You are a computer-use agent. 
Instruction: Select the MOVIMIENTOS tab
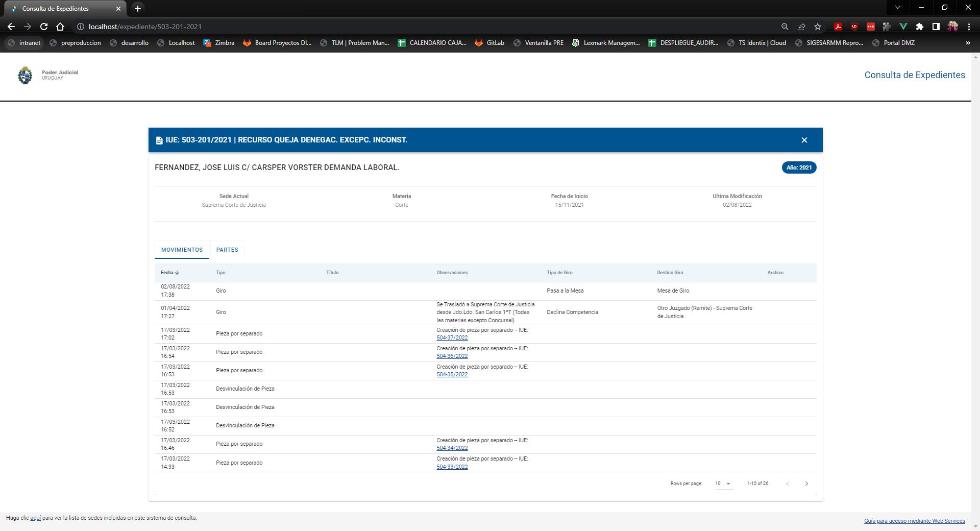click(x=182, y=250)
